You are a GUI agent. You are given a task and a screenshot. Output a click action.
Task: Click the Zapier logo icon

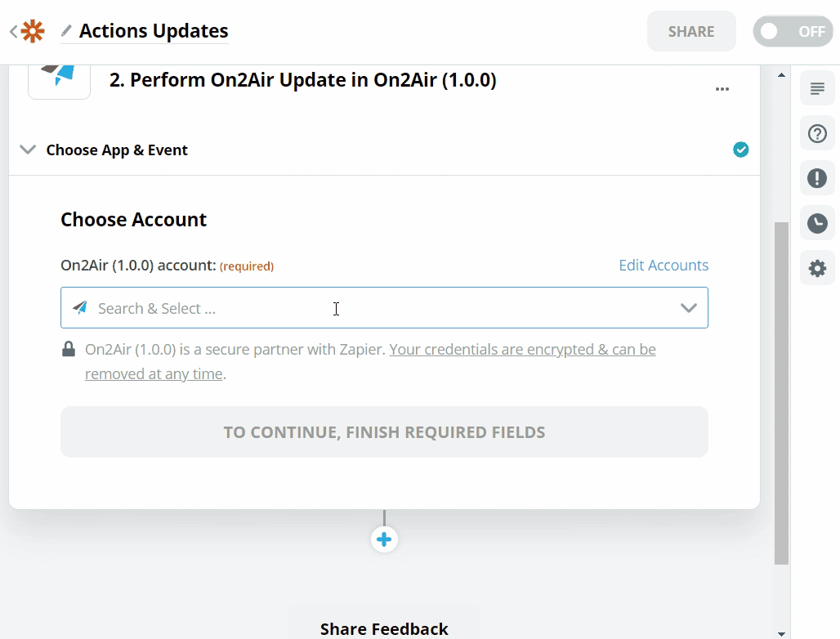click(33, 32)
